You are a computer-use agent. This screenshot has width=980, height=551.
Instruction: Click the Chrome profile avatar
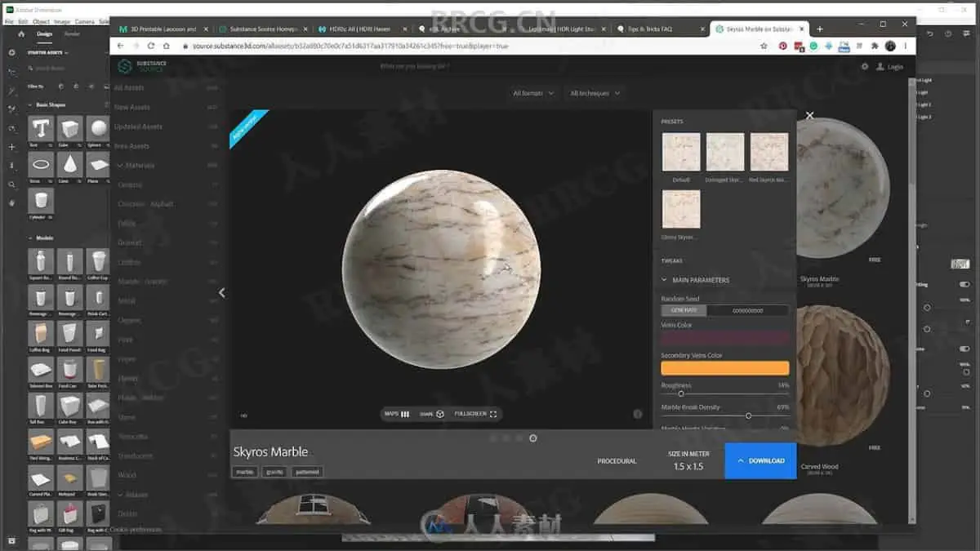[890, 47]
